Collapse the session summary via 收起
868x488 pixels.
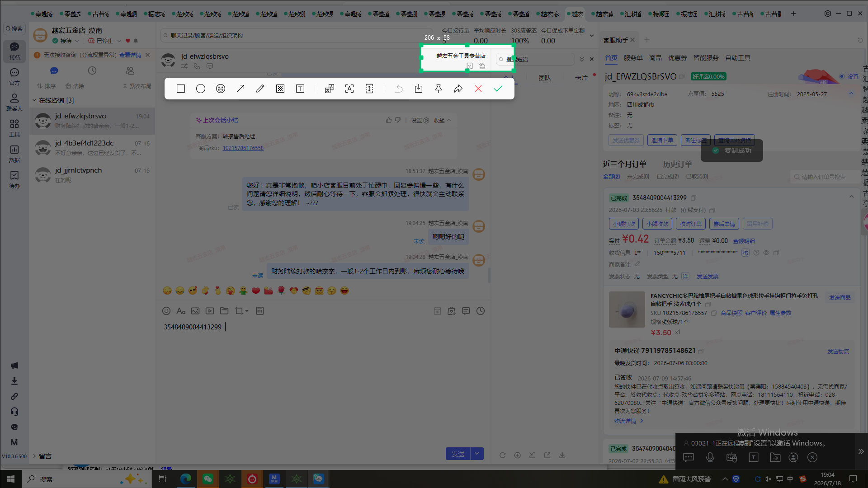[442, 121]
